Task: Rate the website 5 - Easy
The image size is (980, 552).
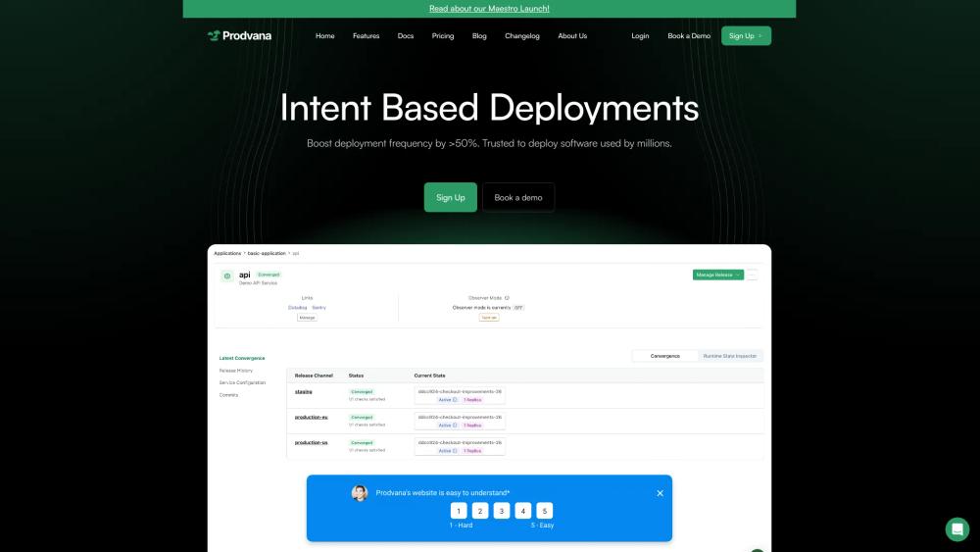Action: coord(544,511)
